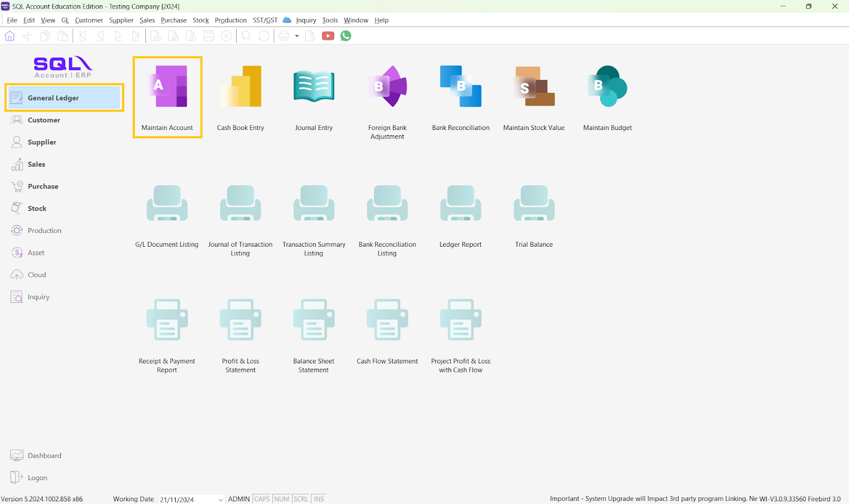This screenshot has width=849, height=504.
Task: Go to first record toolbar arrow
Action: click(x=83, y=36)
